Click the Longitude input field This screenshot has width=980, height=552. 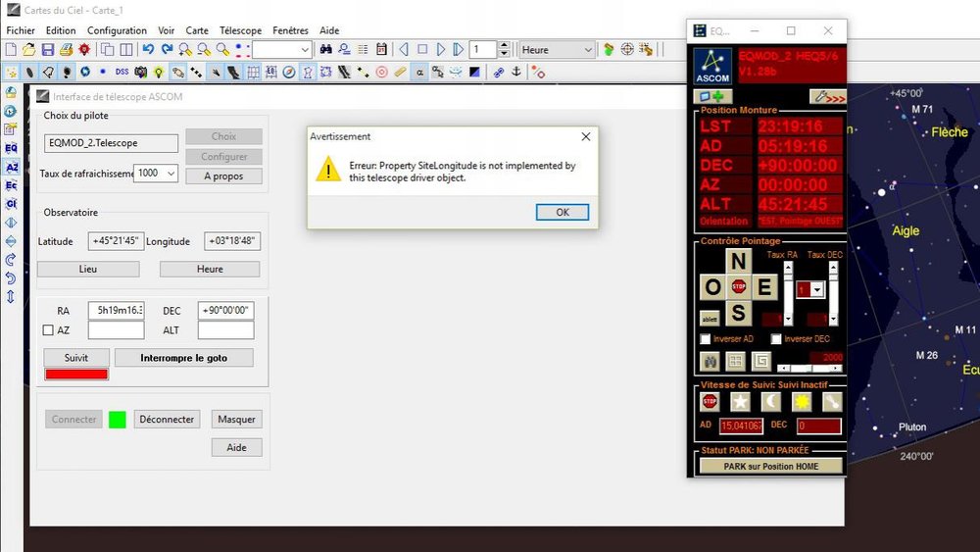tap(232, 240)
